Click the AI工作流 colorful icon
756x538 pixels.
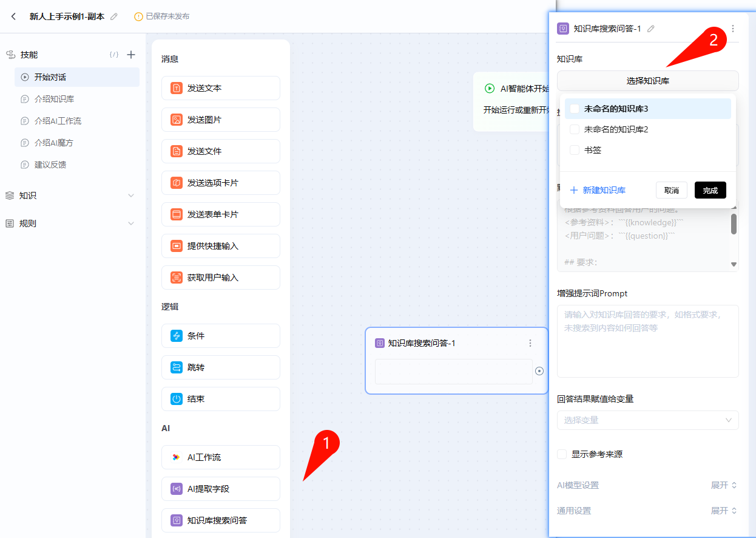(177, 457)
